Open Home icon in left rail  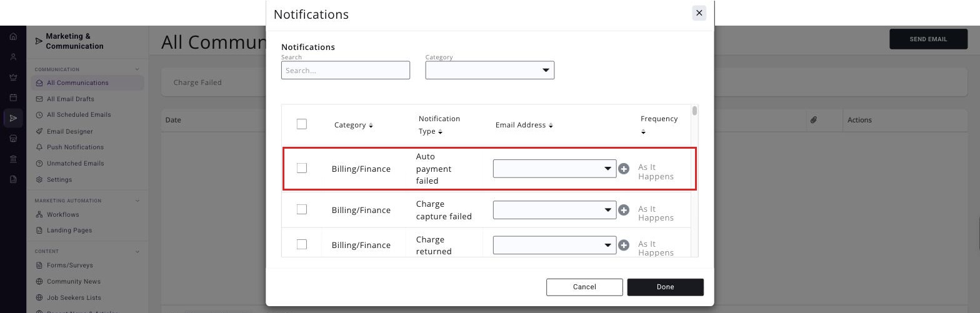[13, 36]
